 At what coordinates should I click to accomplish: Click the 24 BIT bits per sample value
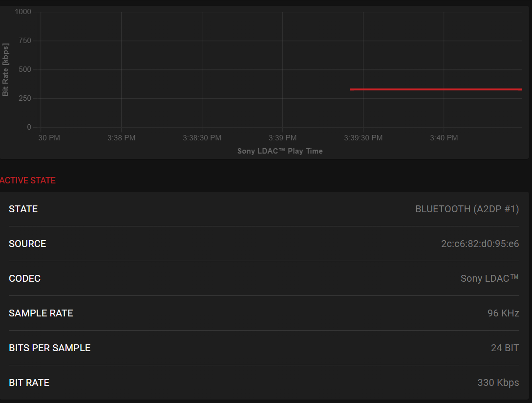coord(505,348)
